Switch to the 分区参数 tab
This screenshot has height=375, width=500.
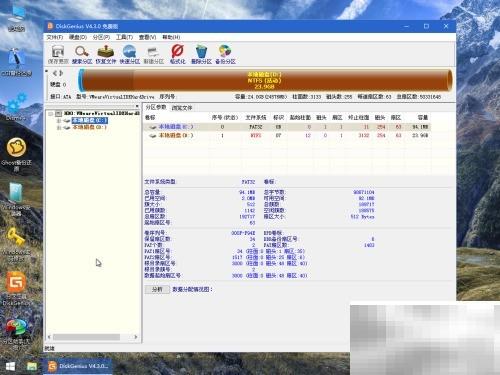pos(156,107)
